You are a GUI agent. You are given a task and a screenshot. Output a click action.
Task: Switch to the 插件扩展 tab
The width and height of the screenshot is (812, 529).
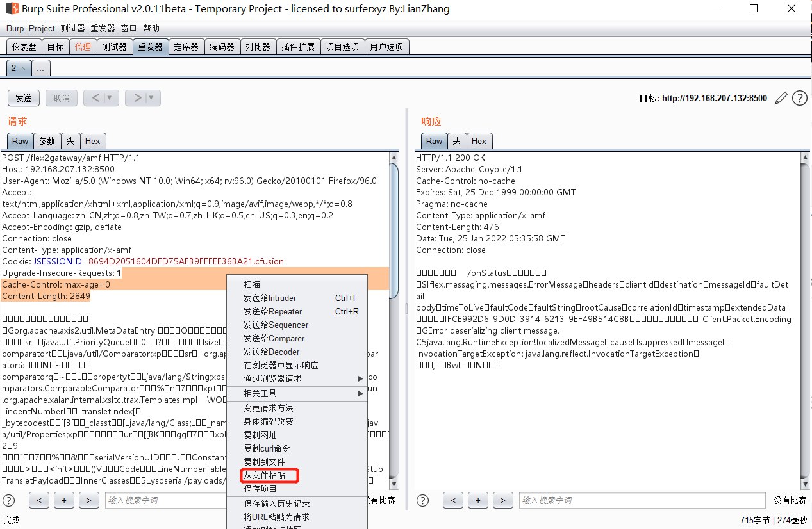299,47
